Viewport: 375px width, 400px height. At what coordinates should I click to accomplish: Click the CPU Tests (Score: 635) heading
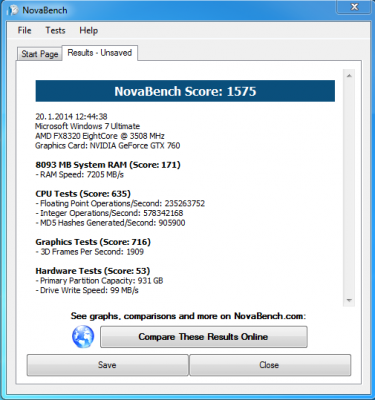tap(83, 194)
